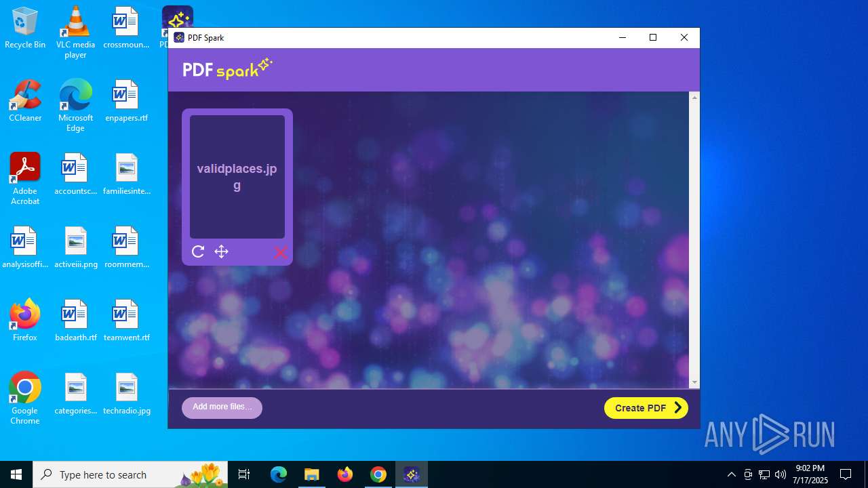Click the taskbar search box
868x488 pixels.
[131, 474]
